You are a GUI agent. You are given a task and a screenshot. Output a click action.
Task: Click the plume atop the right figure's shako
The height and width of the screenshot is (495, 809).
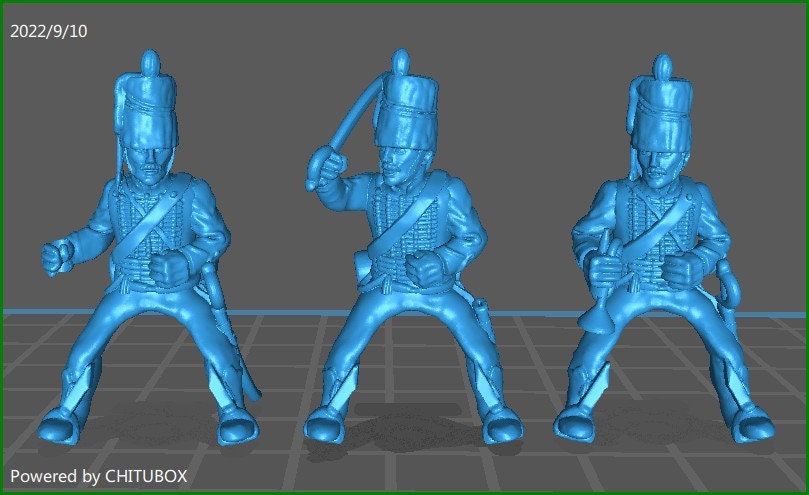click(x=661, y=68)
